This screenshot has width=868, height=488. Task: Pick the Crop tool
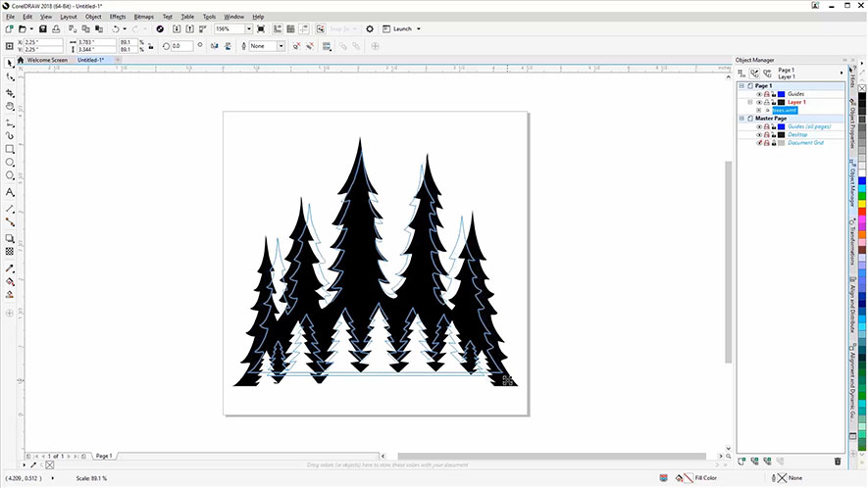tap(10, 91)
